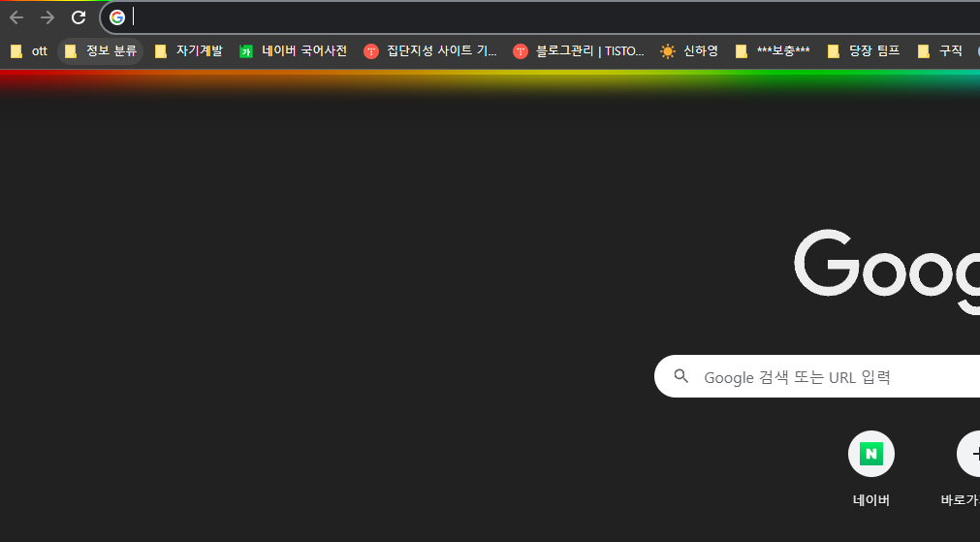The height and width of the screenshot is (542, 980).
Task: Open the 자기계발 bookmark folder
Action: [x=189, y=51]
